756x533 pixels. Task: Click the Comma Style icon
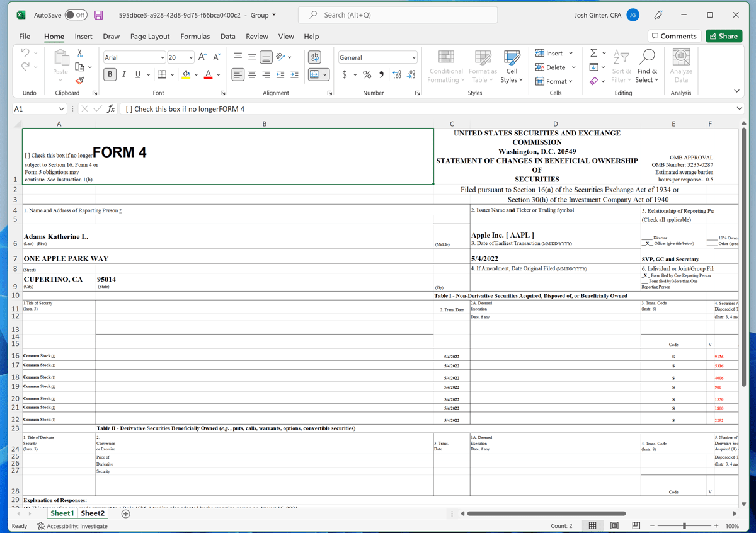pos(381,74)
